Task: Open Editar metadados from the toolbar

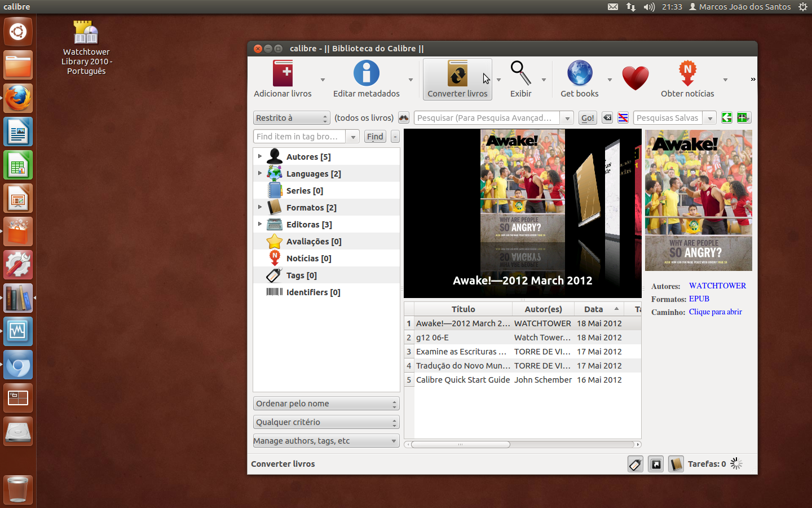Action: click(366, 73)
